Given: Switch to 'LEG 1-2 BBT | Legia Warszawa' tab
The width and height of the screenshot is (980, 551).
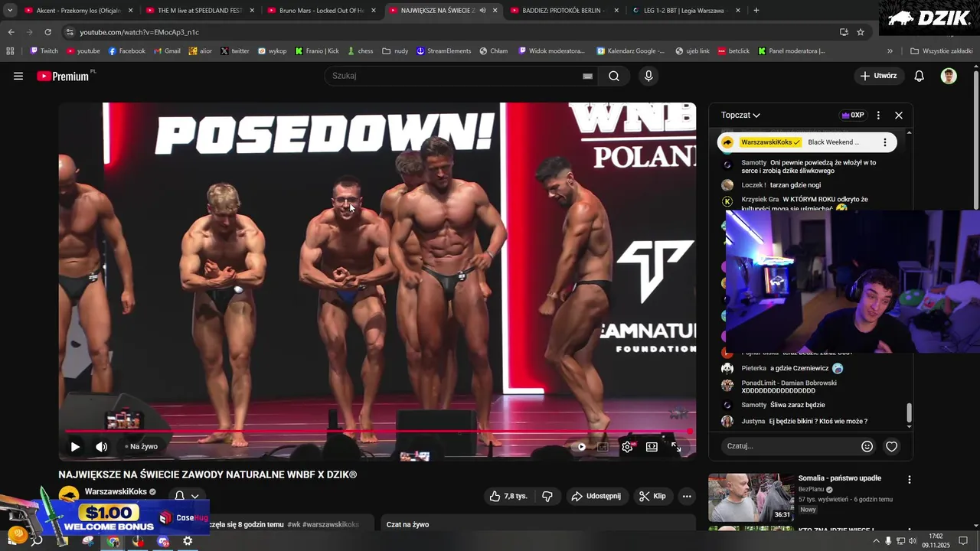Looking at the screenshot, I should tap(686, 11).
